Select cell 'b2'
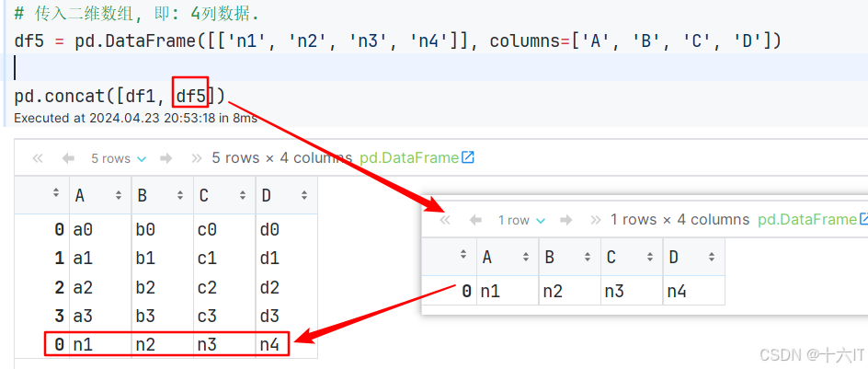This screenshot has width=868, height=369. [162, 287]
